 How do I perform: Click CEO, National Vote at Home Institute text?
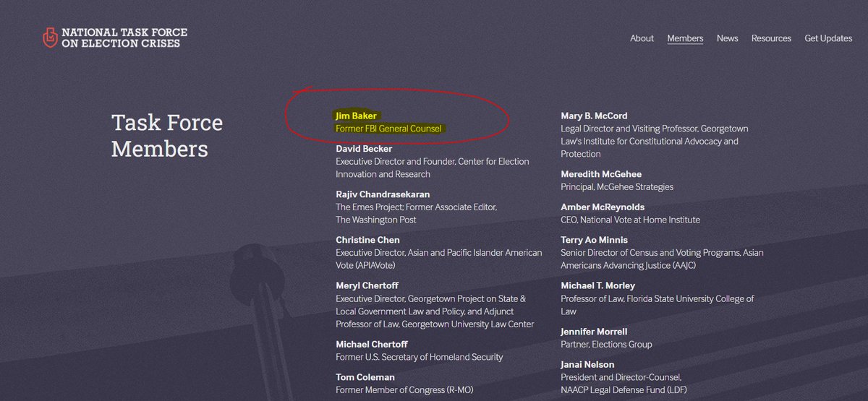tap(631, 220)
